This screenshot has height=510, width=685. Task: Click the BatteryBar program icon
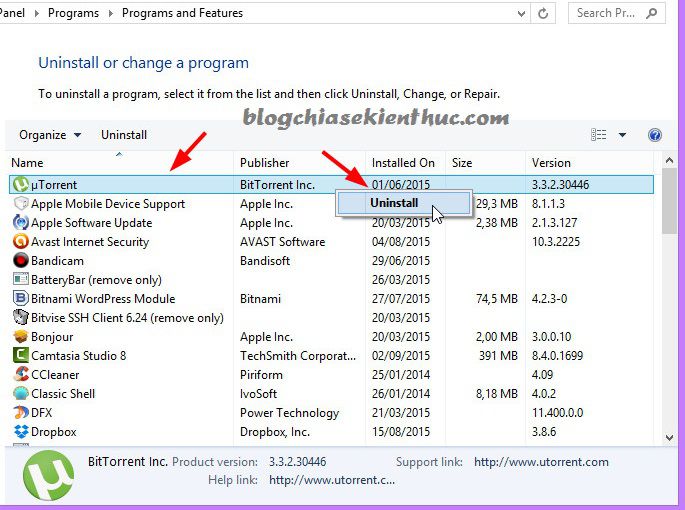(21, 279)
